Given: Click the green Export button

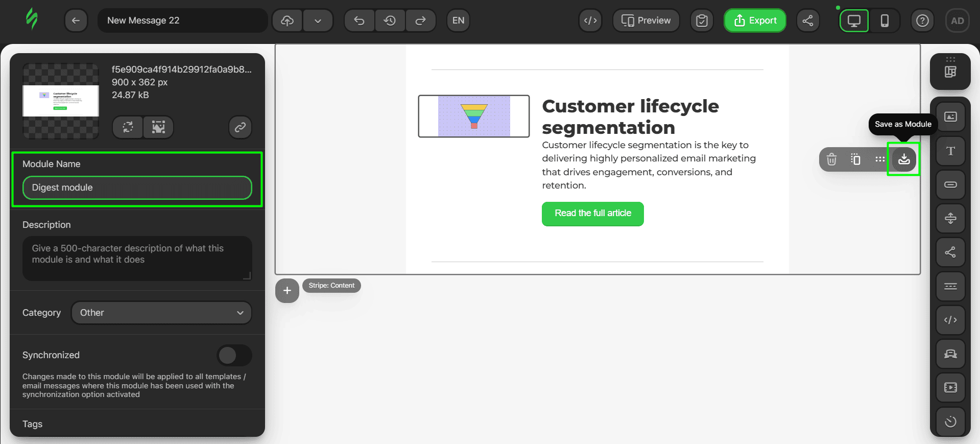Looking at the screenshot, I should point(755,20).
